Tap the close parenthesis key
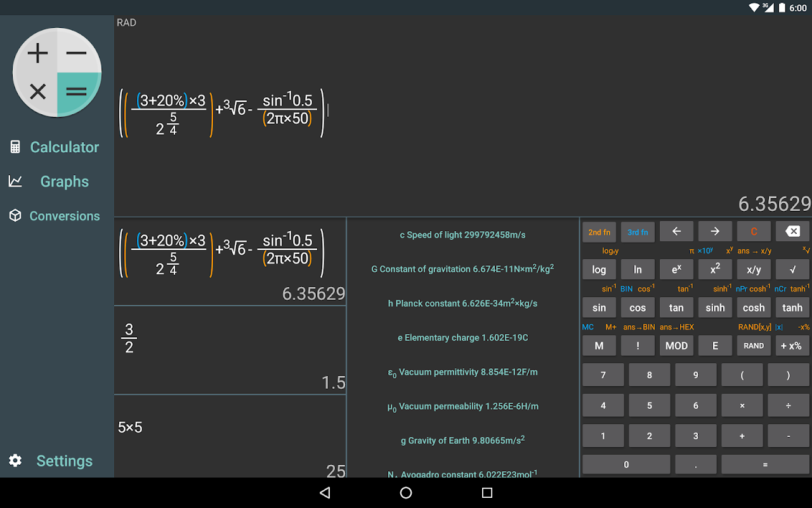The width and height of the screenshot is (812, 508). 789,375
